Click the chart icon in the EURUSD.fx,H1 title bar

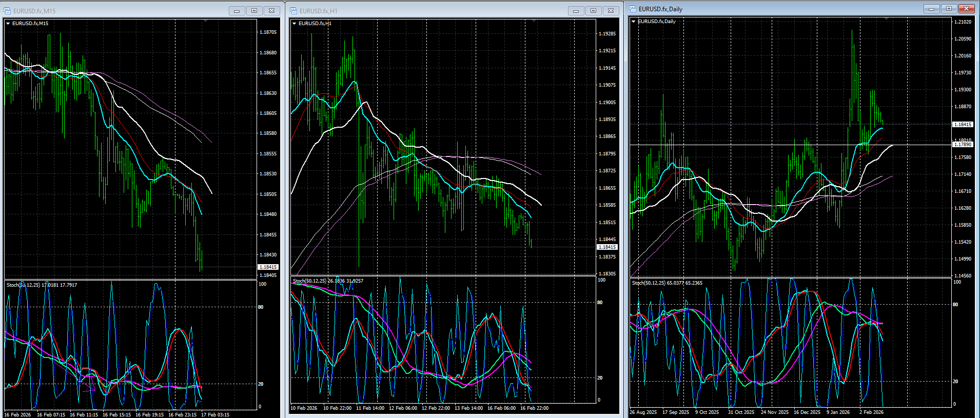coord(293,11)
